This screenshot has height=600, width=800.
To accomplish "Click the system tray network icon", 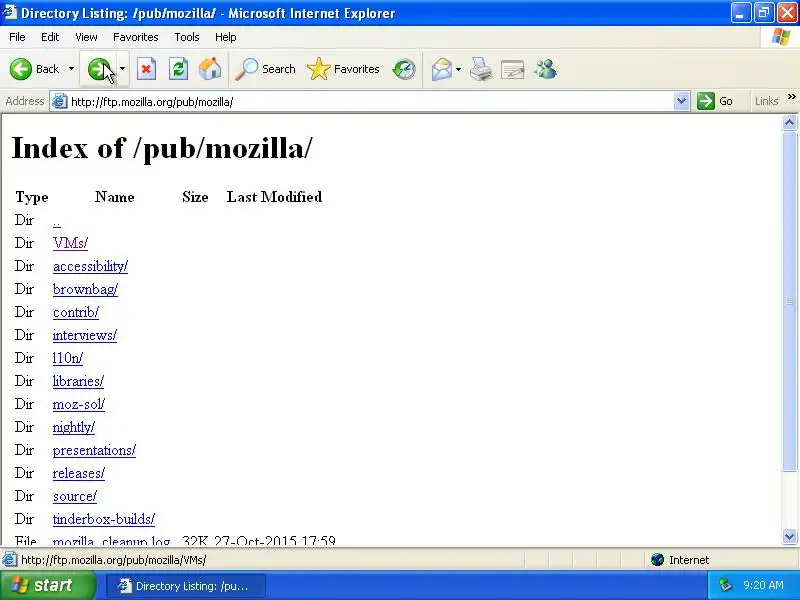I will coord(725,585).
